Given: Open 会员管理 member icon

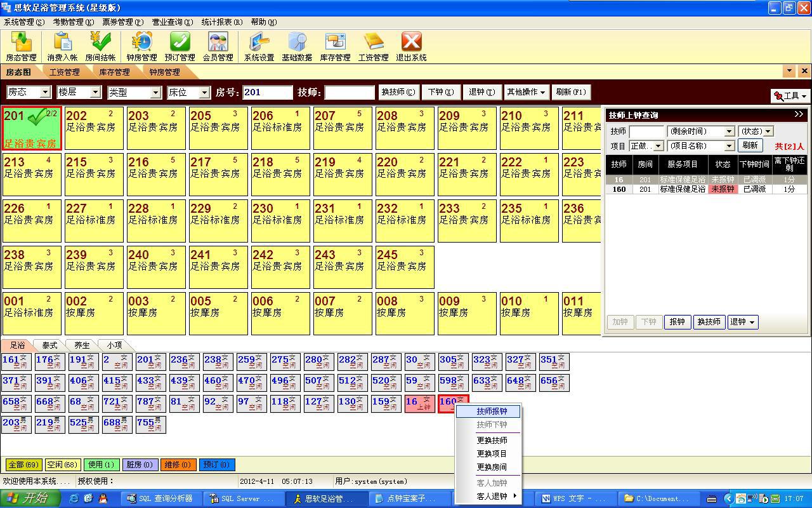Looking at the screenshot, I should [x=218, y=46].
